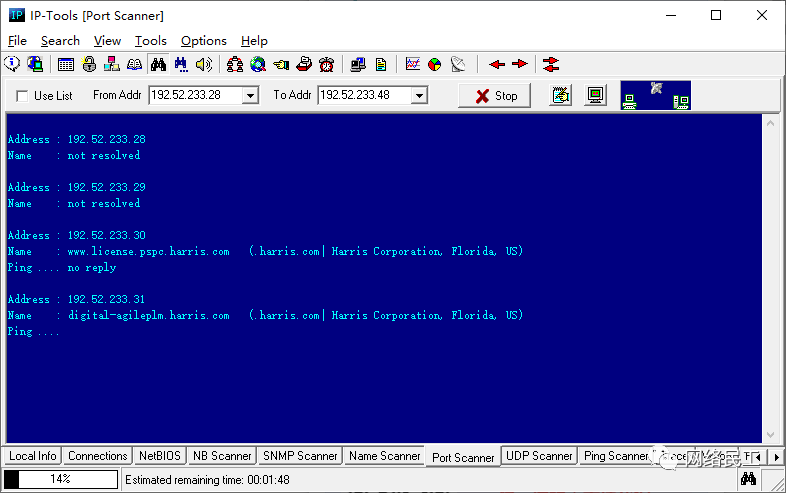Open WhoIs globe magnifier icon
Viewport: 786px width, 493px height.
258,64
